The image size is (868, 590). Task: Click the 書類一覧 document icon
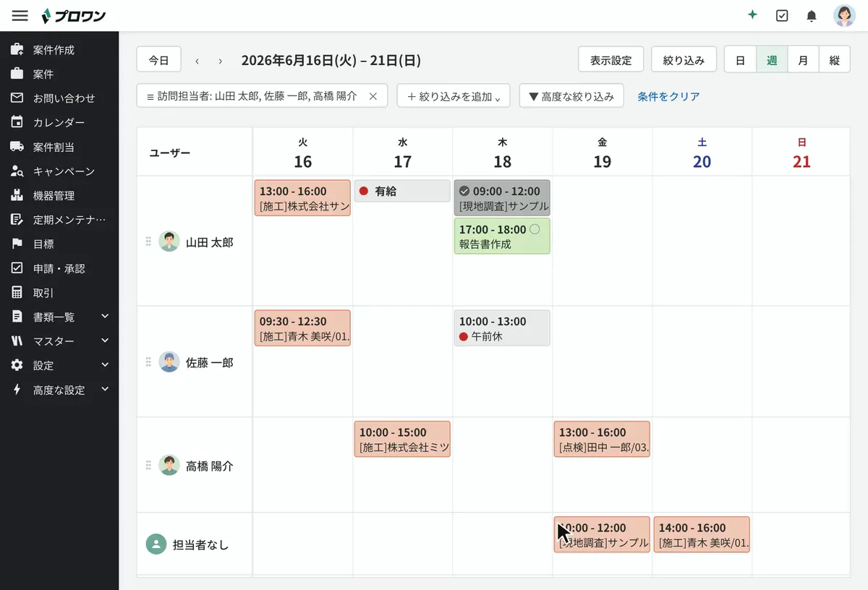pos(17,317)
